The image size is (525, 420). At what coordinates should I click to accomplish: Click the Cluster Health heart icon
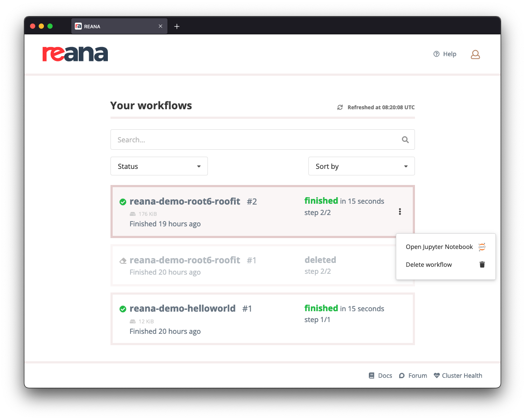pyautogui.click(x=436, y=375)
